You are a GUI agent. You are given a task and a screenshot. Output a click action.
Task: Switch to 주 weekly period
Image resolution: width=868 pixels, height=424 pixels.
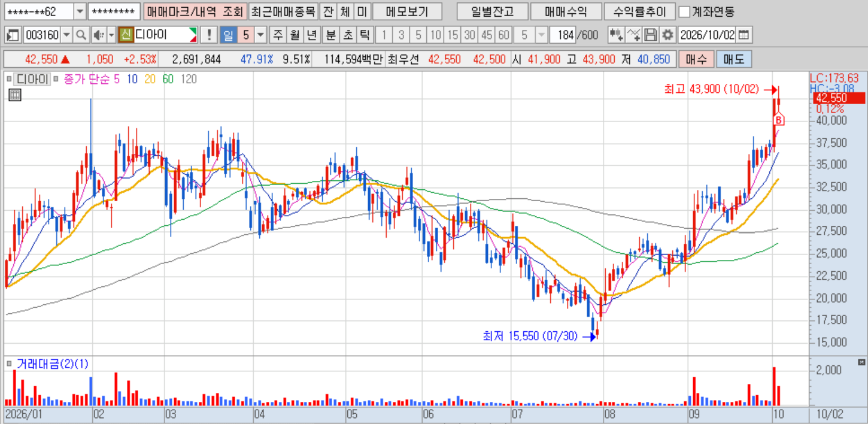click(x=278, y=35)
